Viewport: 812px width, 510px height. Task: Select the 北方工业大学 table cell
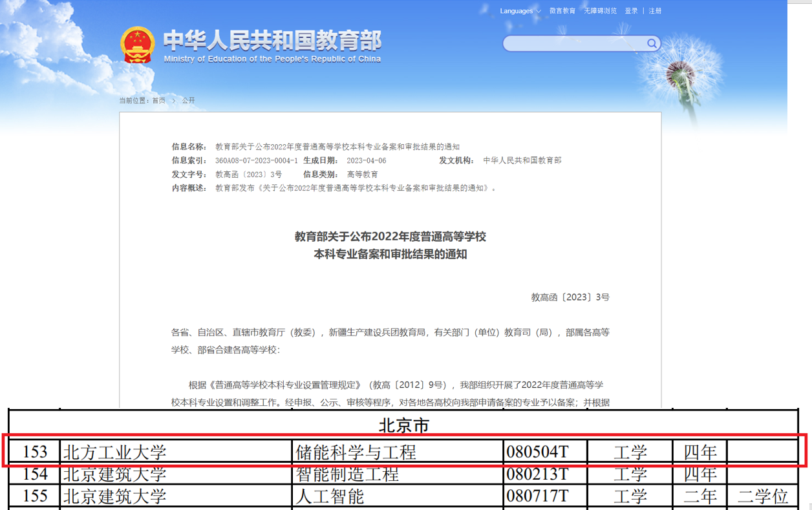click(114, 452)
